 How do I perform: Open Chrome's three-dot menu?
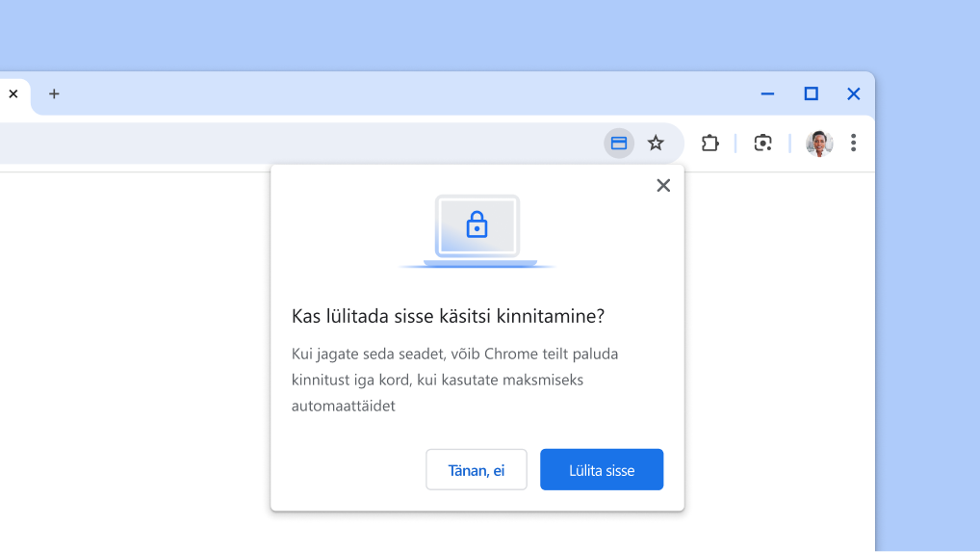click(x=853, y=144)
